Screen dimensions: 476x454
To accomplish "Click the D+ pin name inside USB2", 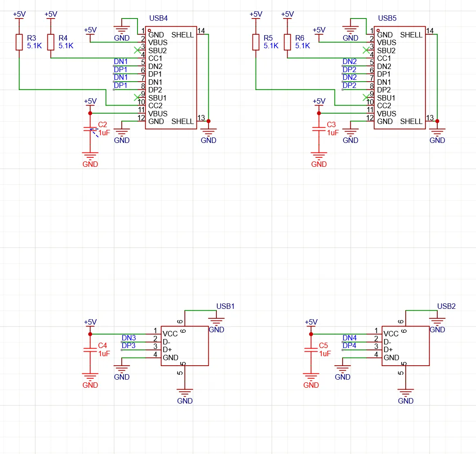I will click(388, 349).
